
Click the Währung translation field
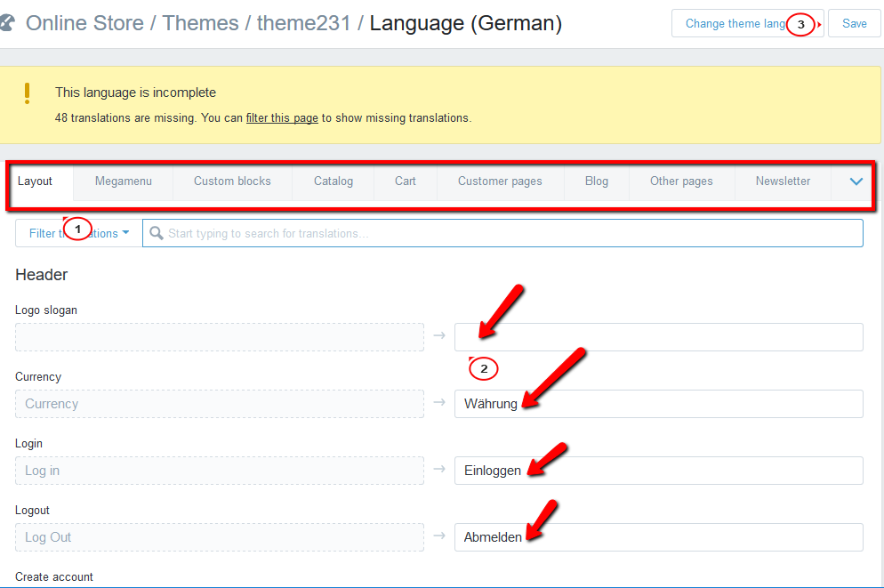pyautogui.click(x=658, y=404)
